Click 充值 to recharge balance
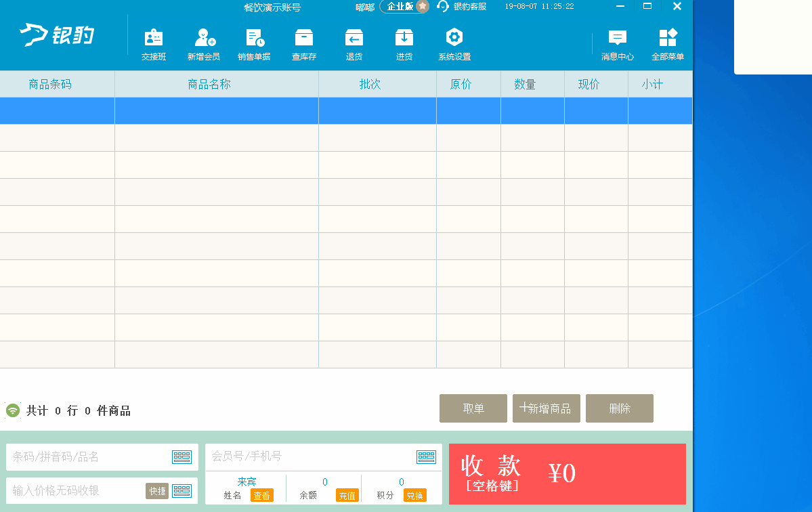Screen dimensions: 812x512 tap(347, 496)
